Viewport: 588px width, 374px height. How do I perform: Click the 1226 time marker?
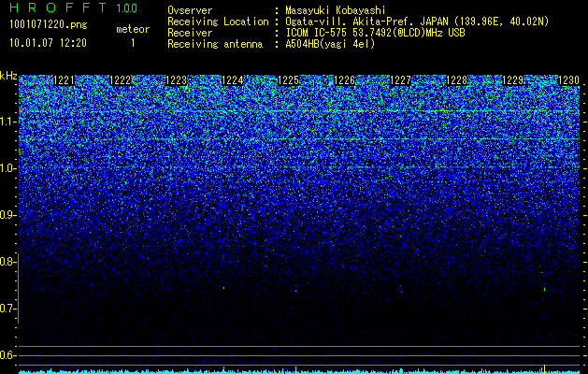(345, 80)
